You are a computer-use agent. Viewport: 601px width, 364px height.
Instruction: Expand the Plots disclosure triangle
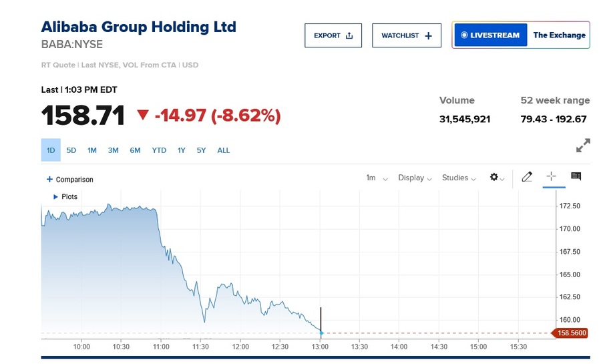point(55,197)
